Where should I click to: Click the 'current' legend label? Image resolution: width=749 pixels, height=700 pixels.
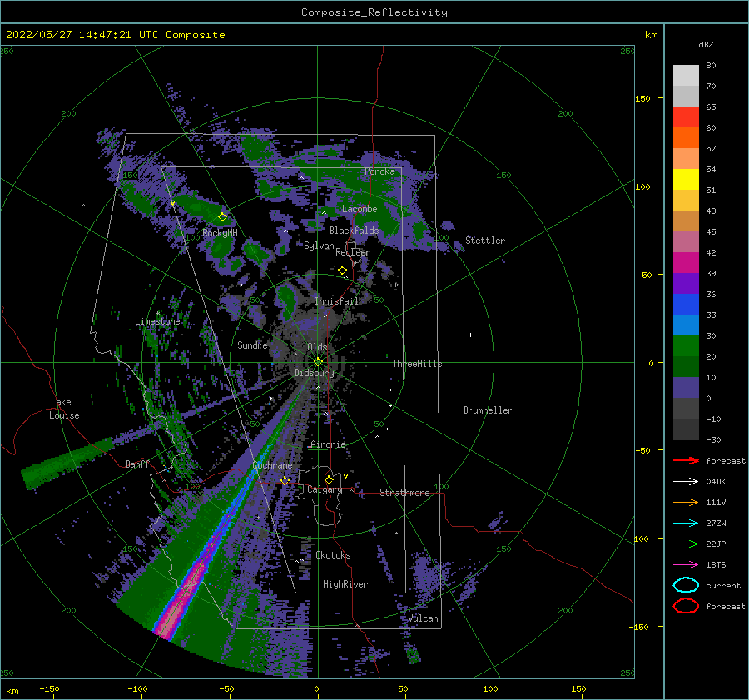(x=723, y=586)
